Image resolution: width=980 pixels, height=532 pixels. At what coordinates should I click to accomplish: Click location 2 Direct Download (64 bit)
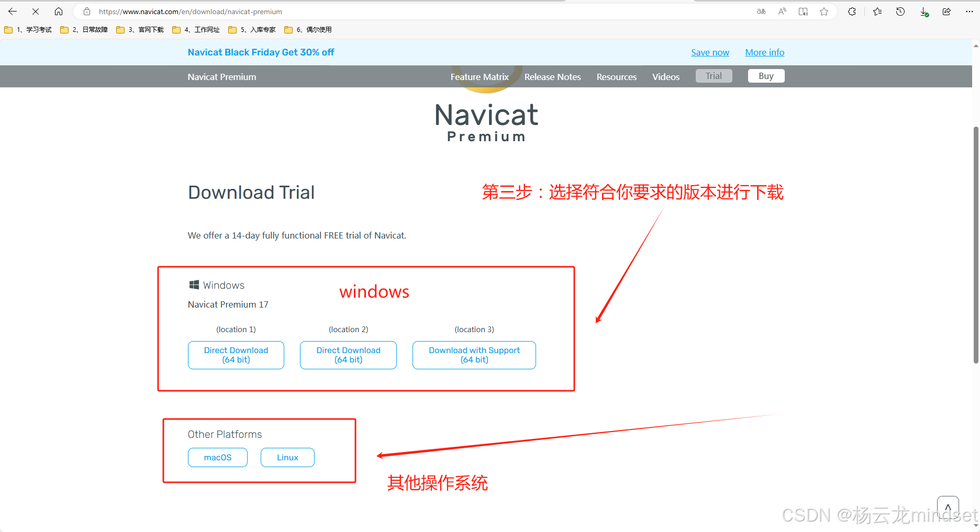pyautogui.click(x=348, y=355)
